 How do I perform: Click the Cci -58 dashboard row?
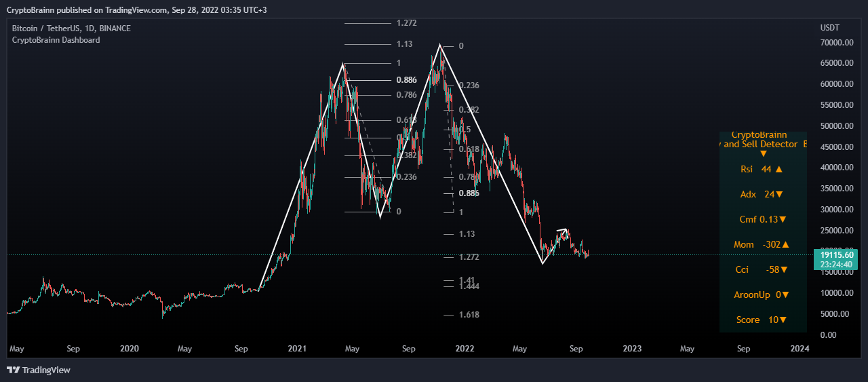pos(762,269)
